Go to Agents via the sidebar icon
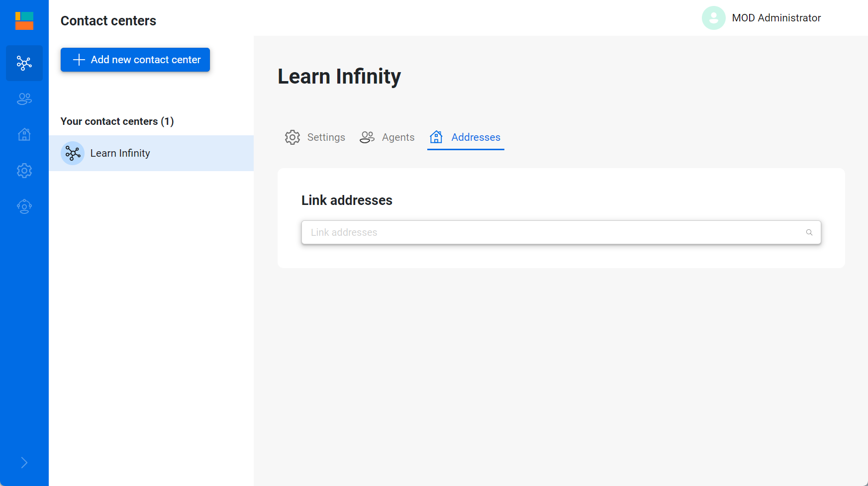This screenshot has height=486, width=868. [24, 99]
